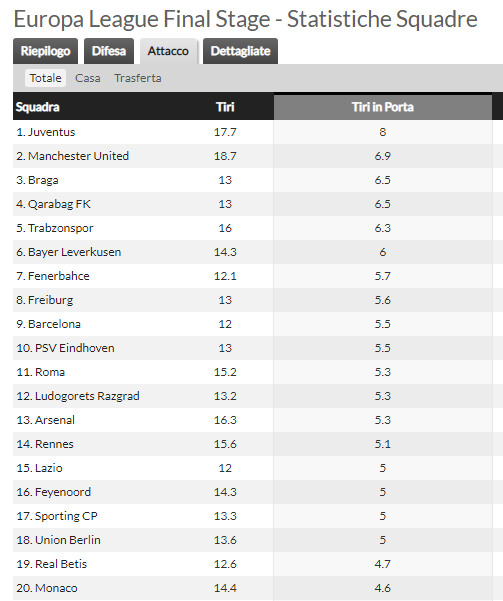Open the Bayer Leverkusen team link
The image size is (503, 601).
click(74, 252)
